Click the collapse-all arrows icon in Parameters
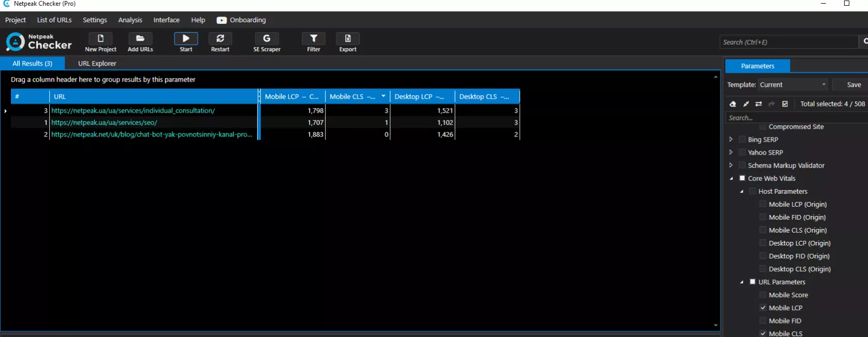Screen dimensions: 868x337 click(x=746, y=104)
